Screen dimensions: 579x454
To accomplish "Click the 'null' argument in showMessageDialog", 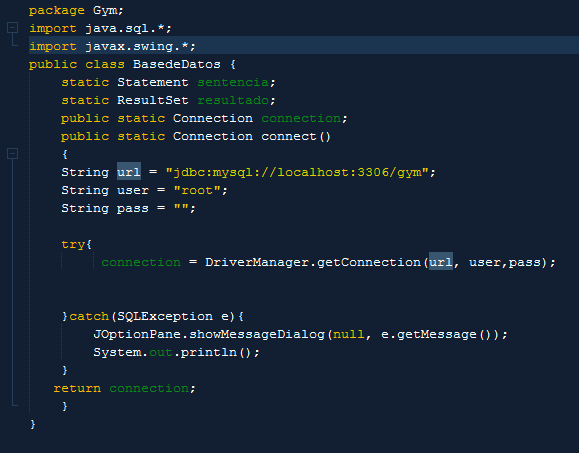I will click(x=348, y=335).
